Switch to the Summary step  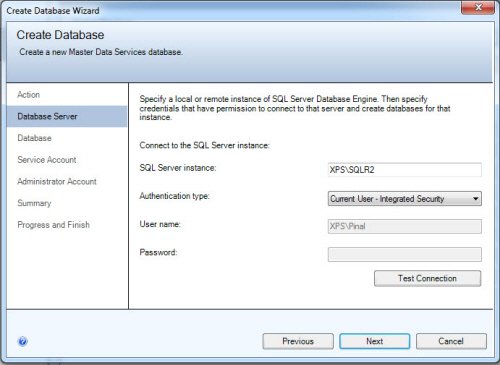pyautogui.click(x=34, y=203)
